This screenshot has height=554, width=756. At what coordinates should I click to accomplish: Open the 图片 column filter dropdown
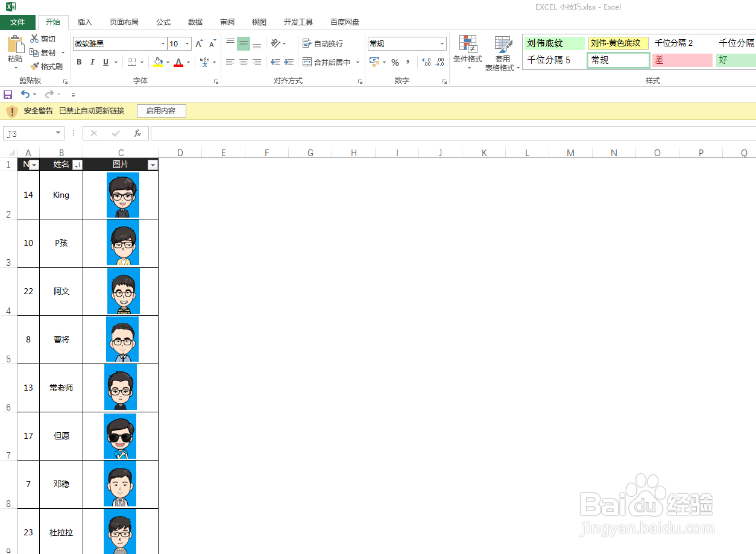[153, 165]
